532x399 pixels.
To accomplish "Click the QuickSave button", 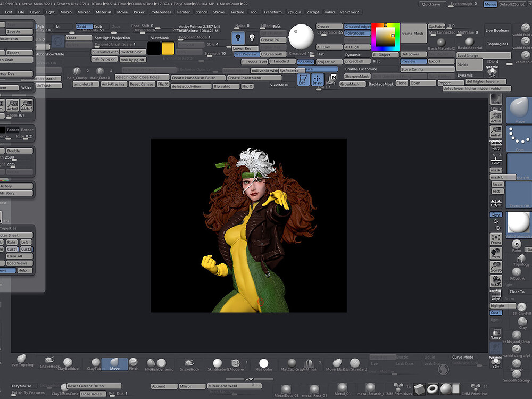I will [x=431, y=4].
